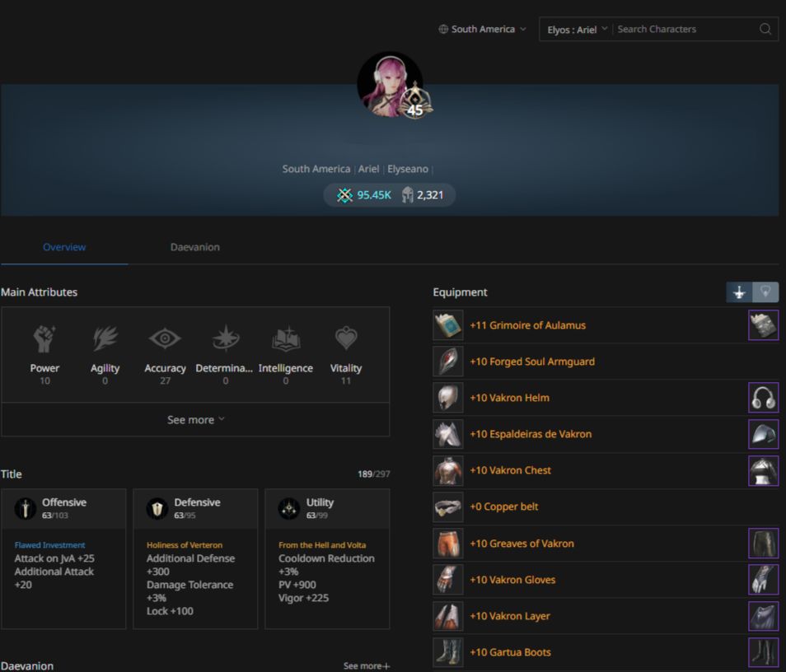
Task: Click the Defensive shield icon
Action: (x=157, y=509)
